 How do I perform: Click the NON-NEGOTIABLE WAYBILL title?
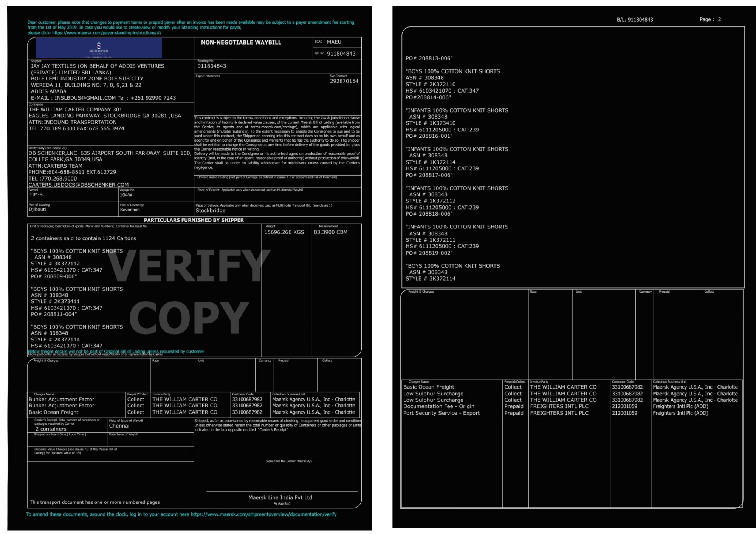click(x=241, y=42)
